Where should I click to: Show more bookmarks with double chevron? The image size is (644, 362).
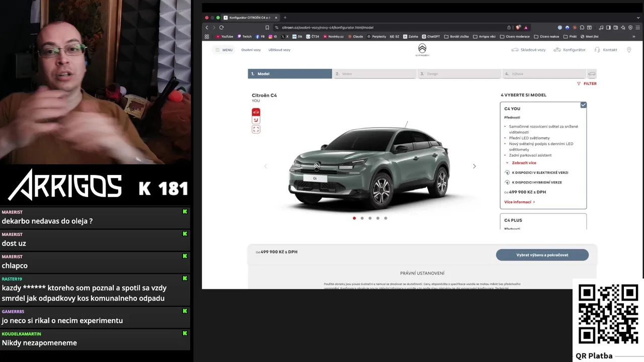click(x=633, y=36)
